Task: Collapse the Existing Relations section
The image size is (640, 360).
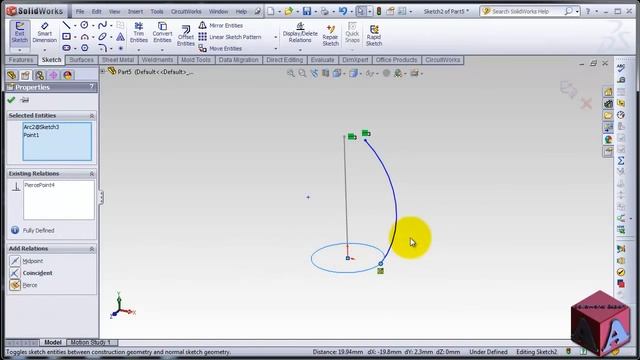Action: (x=91, y=174)
